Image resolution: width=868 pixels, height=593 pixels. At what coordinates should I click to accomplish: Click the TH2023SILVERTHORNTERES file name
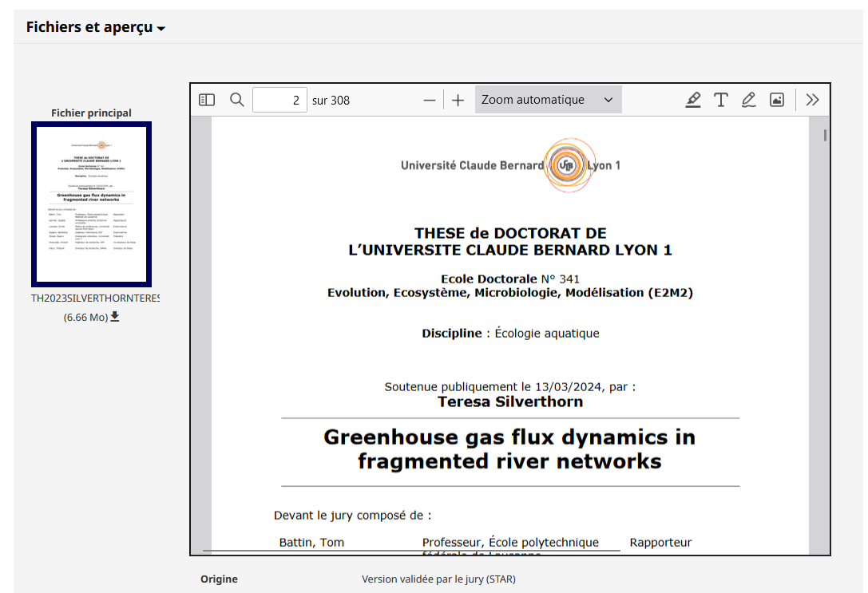click(x=95, y=298)
